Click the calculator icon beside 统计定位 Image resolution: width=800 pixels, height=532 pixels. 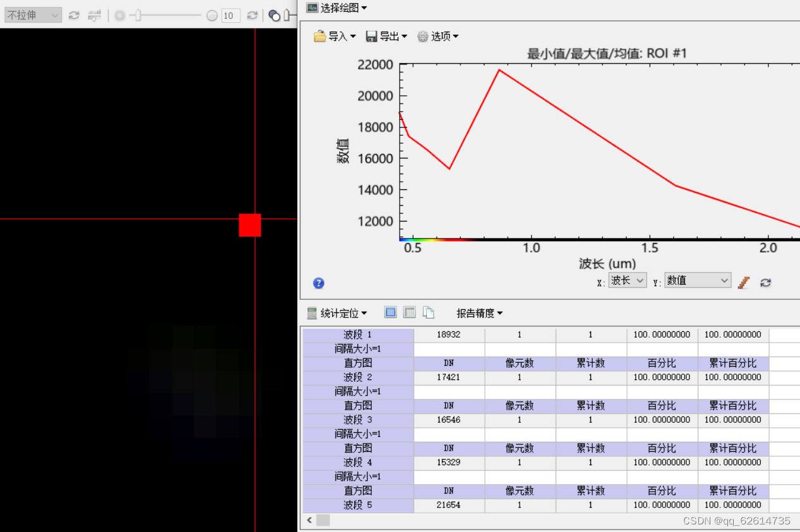pos(312,313)
